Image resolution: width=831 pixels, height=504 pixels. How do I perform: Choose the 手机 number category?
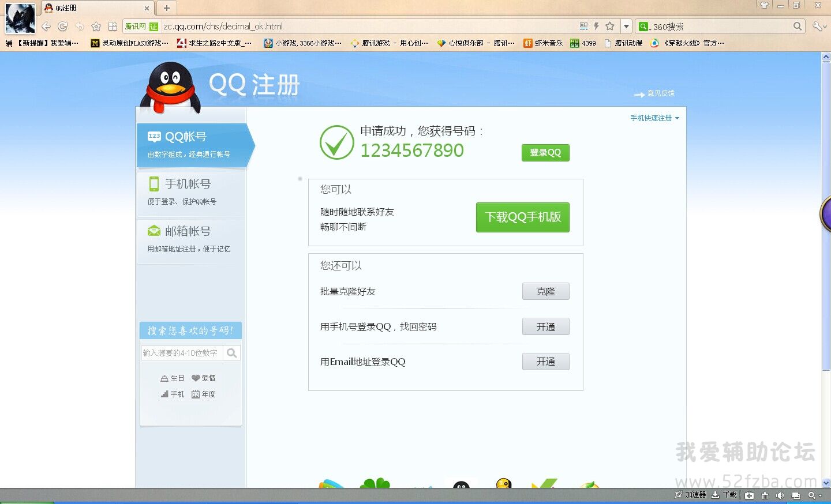point(173,394)
